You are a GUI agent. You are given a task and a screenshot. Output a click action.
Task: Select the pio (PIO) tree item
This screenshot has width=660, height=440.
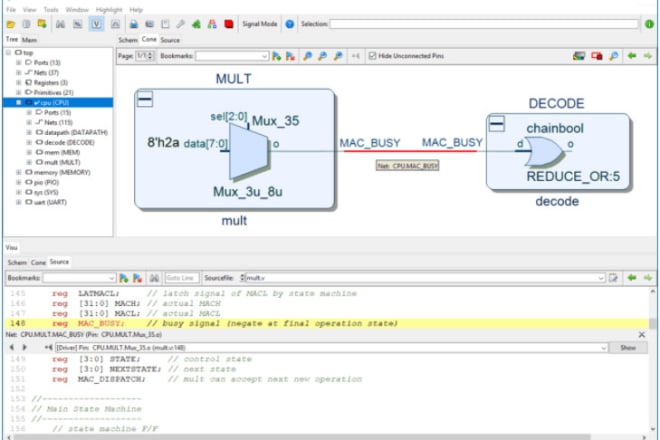(42, 182)
